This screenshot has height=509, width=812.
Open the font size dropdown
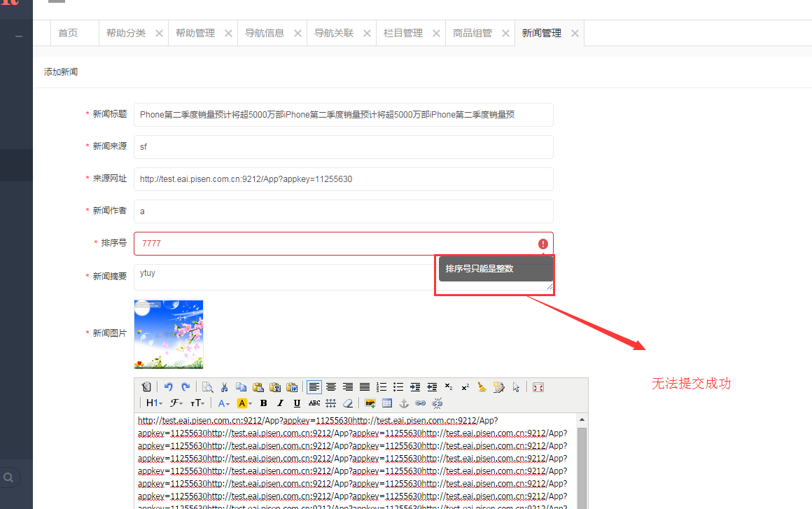(x=197, y=403)
